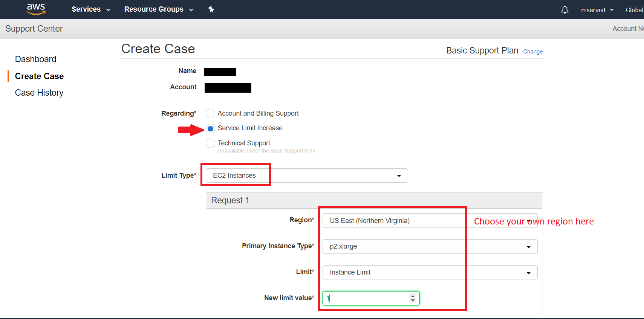
Task: Open the notifications bell icon
Action: (564, 10)
